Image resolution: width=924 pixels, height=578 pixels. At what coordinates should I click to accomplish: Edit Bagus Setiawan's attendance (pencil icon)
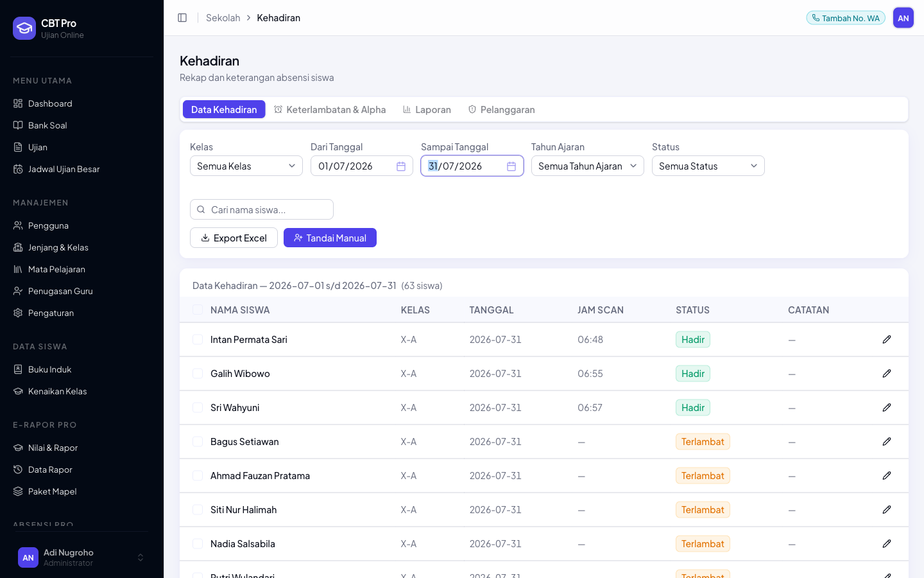tap(887, 441)
